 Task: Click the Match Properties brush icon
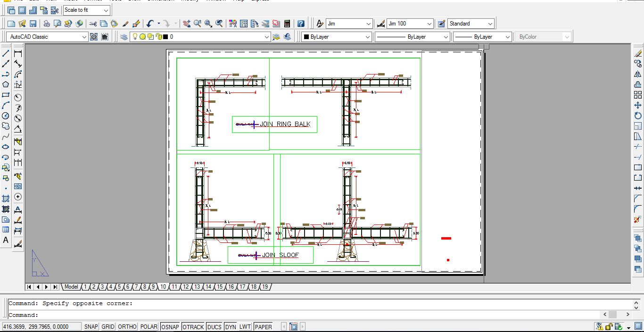(125, 24)
